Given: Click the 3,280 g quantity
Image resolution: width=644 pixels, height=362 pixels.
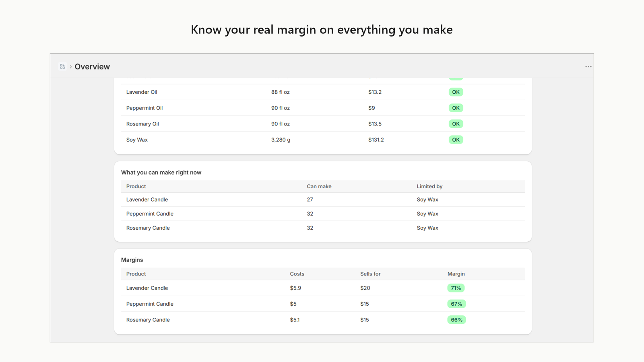Looking at the screenshot, I should tap(281, 140).
